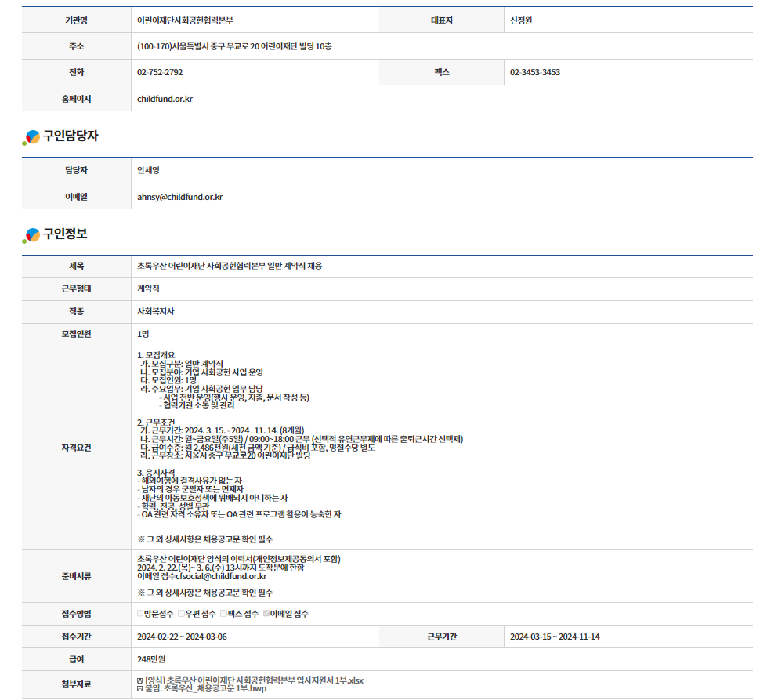760x700 pixels.
Task: Click the 첨부자료 label cell
Action: coord(77,684)
